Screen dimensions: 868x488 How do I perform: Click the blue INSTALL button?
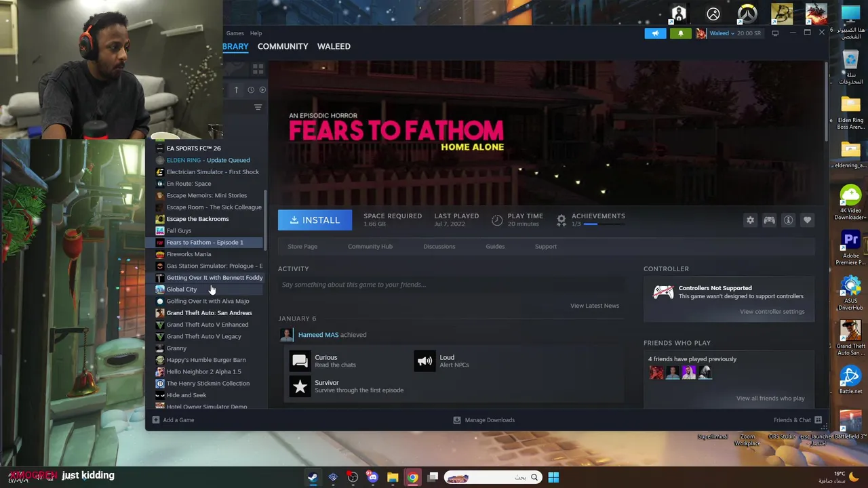315,220
